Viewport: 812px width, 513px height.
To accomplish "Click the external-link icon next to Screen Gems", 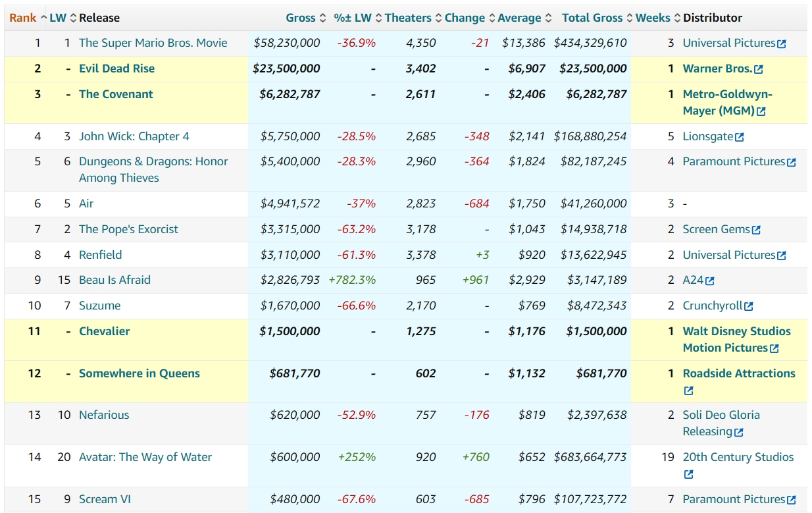I will 757,230.
